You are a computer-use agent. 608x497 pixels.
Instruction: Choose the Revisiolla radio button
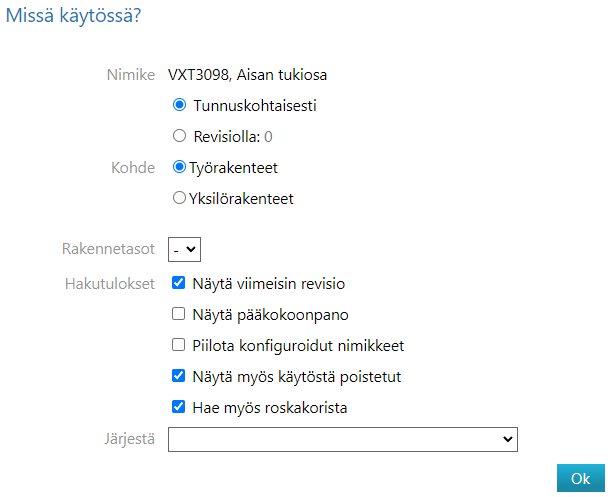click(180, 136)
